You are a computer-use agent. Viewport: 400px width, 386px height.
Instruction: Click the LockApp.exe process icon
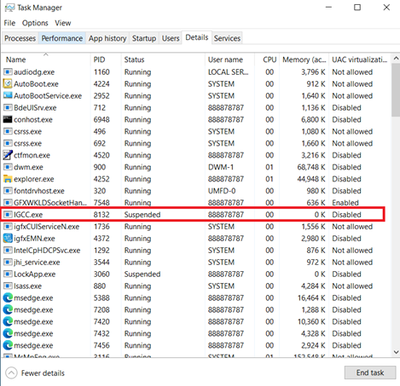pyautogui.click(x=8, y=274)
